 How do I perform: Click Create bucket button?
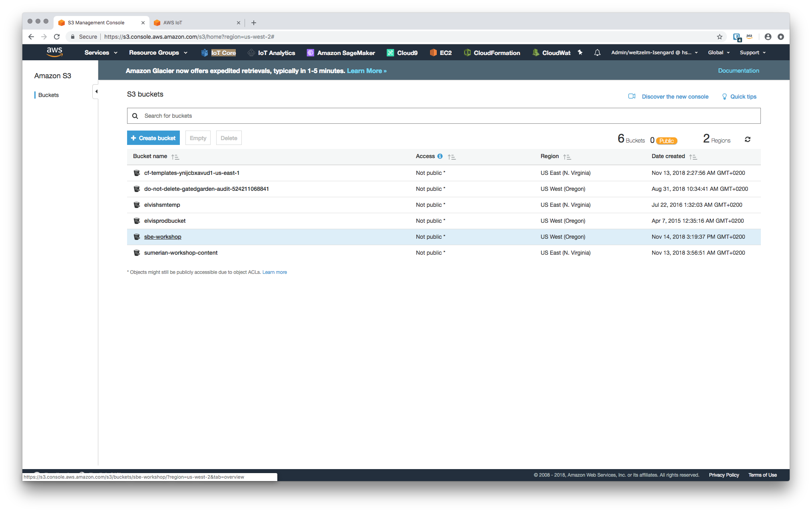[153, 138]
